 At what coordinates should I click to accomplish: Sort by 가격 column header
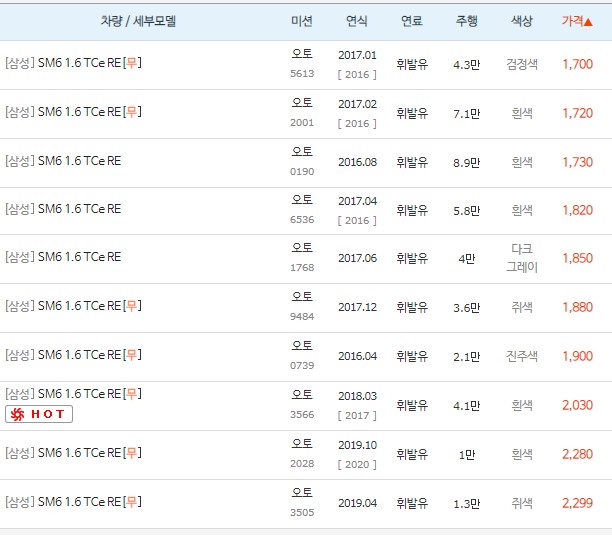click(x=577, y=21)
